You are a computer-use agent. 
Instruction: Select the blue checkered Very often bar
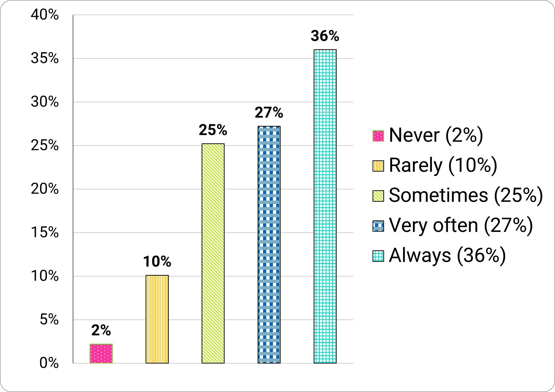pyautogui.click(x=269, y=245)
